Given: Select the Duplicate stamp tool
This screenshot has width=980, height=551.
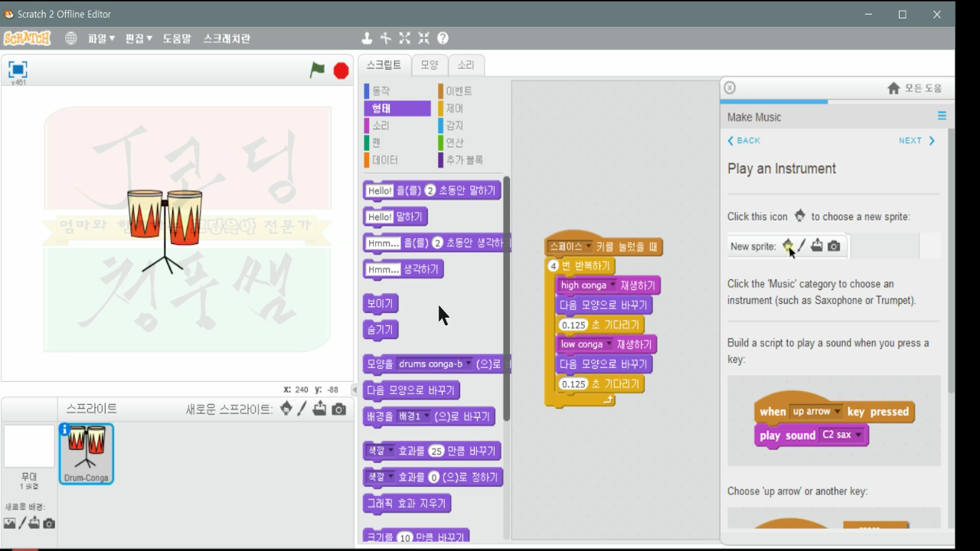Looking at the screenshot, I should pyautogui.click(x=367, y=38).
